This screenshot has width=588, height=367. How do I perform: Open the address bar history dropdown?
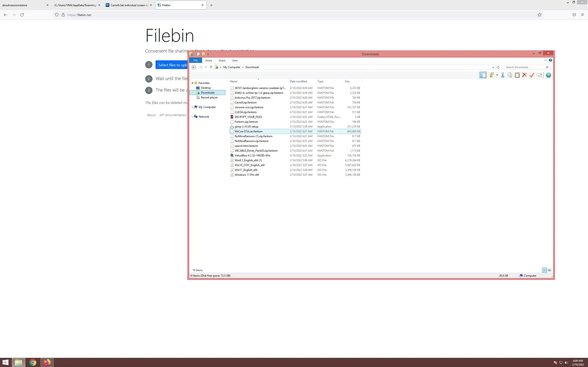coord(493,67)
